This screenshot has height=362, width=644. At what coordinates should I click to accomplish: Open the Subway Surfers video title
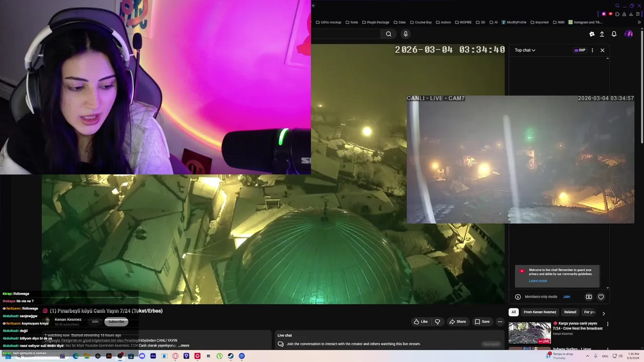572,349
